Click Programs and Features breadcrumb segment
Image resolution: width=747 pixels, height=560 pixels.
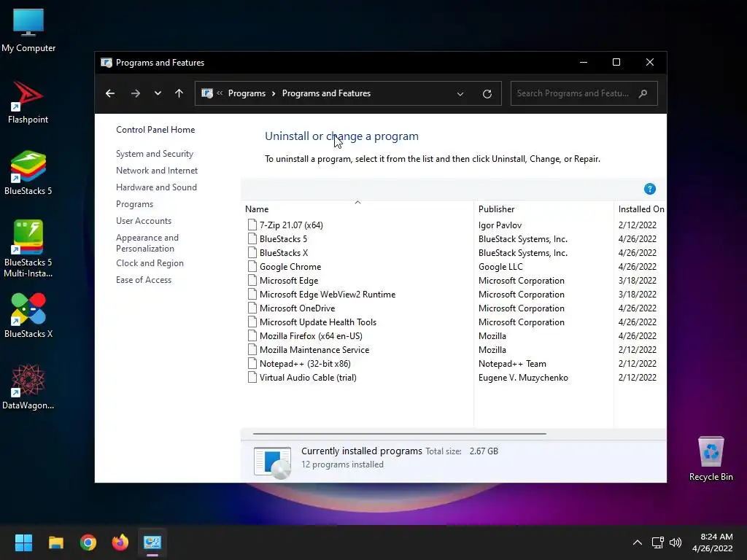[x=326, y=93]
